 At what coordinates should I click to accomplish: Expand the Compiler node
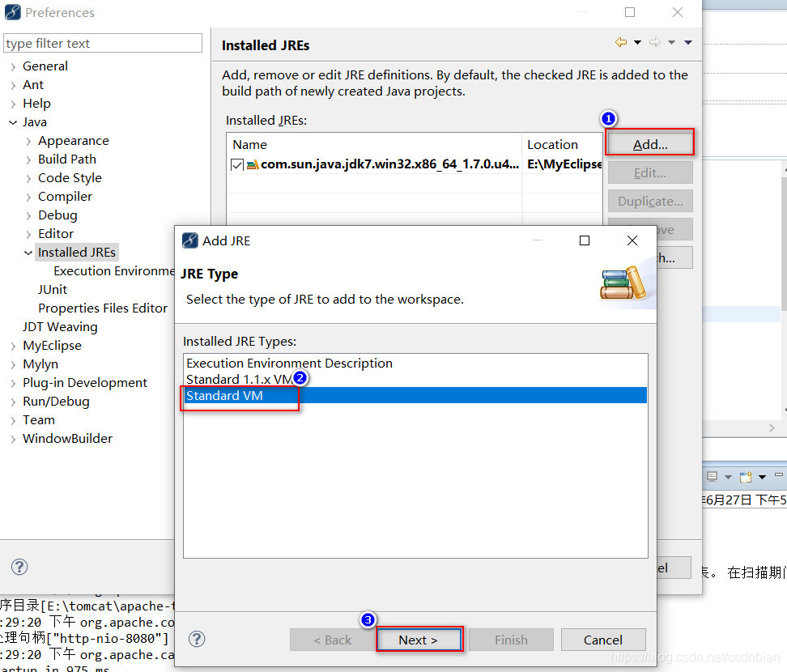[x=28, y=197]
